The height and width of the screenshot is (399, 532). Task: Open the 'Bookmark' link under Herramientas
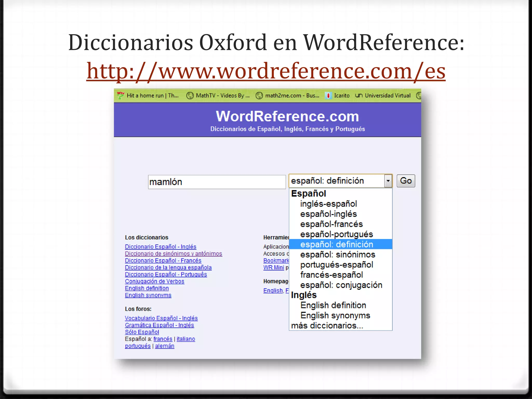276,261
